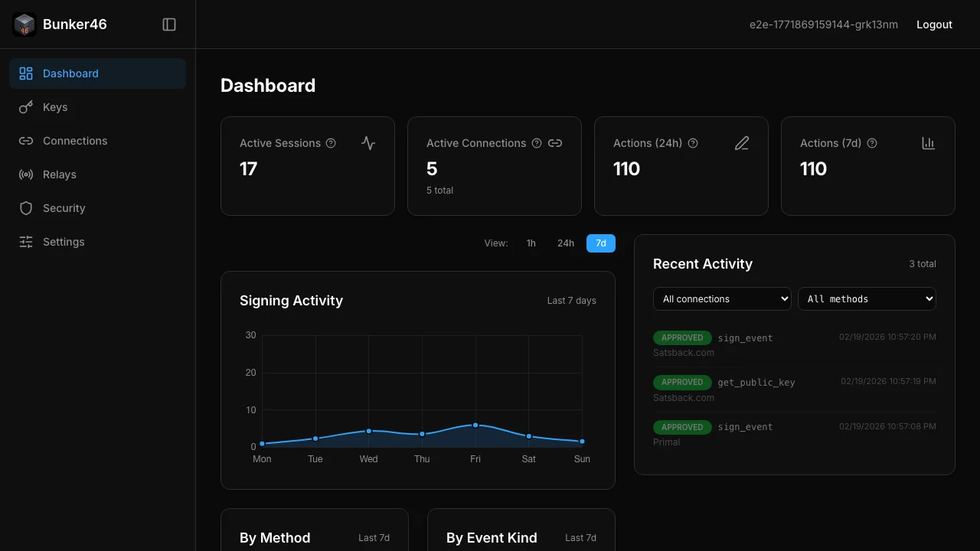The image size is (980, 551).
Task: Select the 7d view filter
Action: pos(600,243)
